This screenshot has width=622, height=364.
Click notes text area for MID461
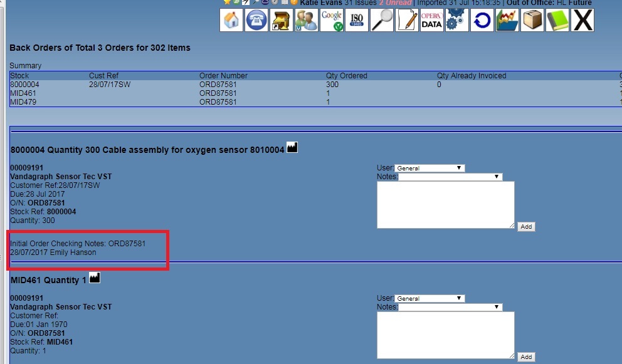click(x=445, y=335)
